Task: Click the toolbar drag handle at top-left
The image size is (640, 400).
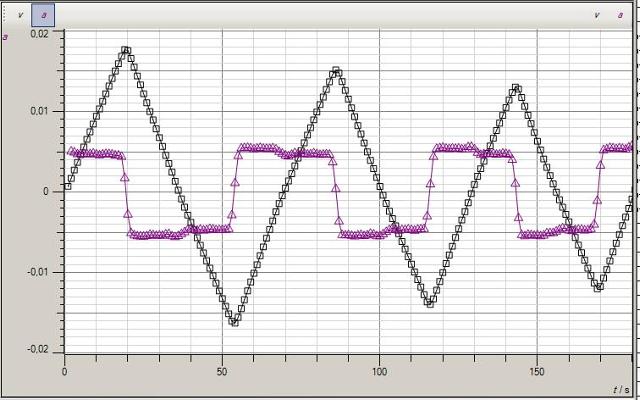Action: [4, 15]
